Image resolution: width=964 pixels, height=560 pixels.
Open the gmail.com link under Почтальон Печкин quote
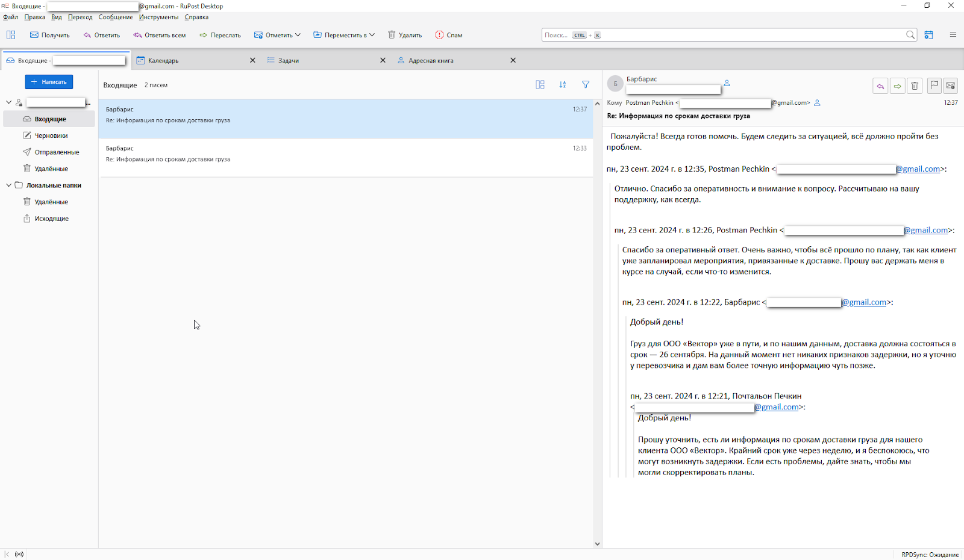coord(777,407)
